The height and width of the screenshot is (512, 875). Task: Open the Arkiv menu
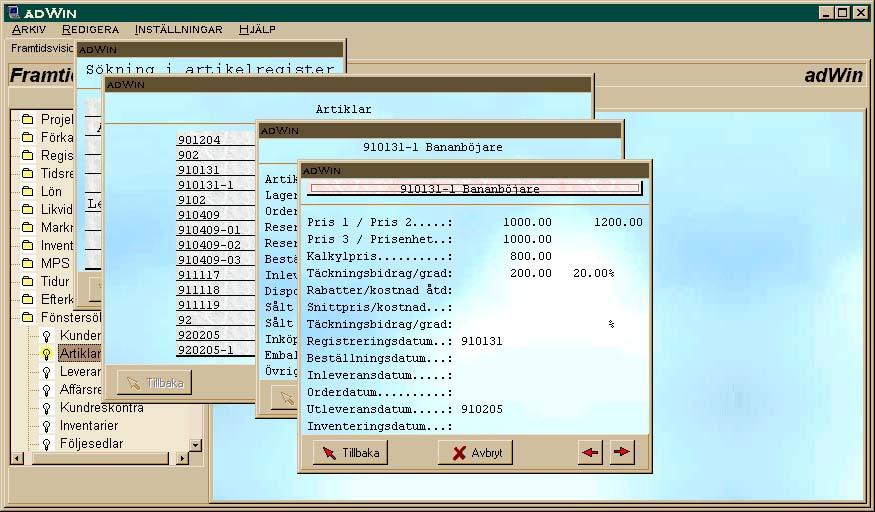tap(29, 30)
